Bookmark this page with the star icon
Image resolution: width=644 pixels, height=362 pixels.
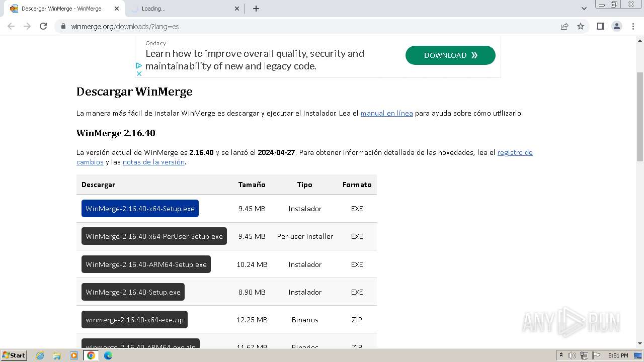pyautogui.click(x=581, y=26)
